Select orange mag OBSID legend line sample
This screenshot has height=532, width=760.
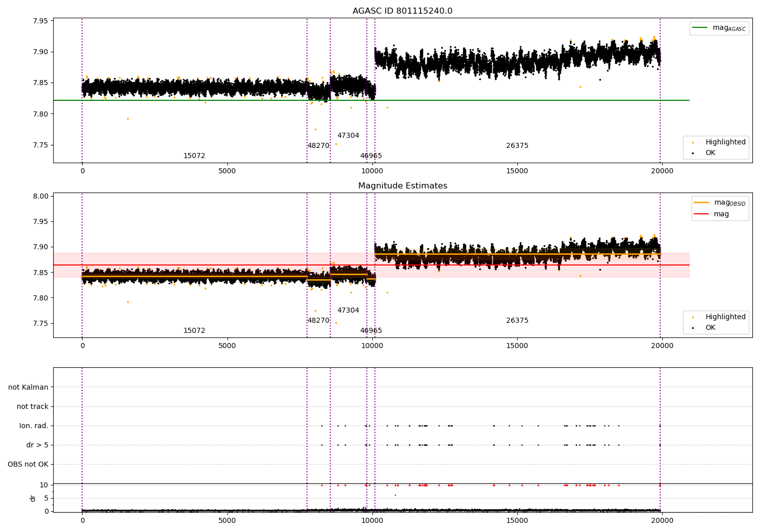click(x=701, y=203)
